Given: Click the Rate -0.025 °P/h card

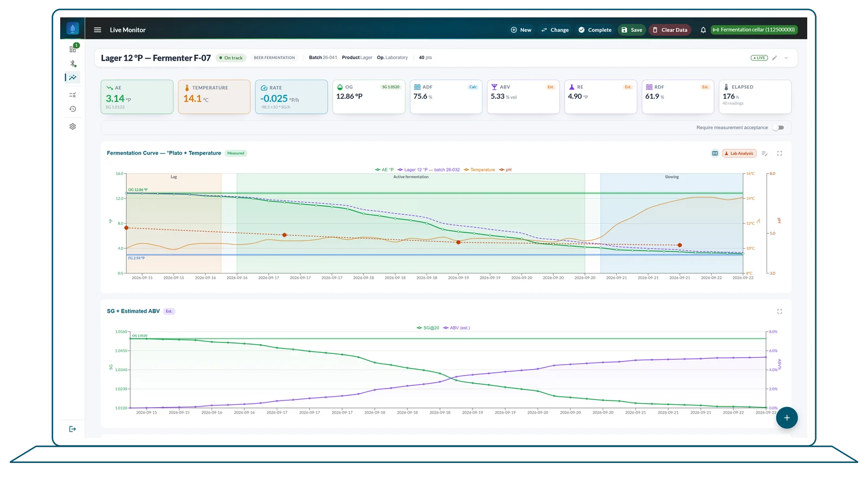Looking at the screenshot, I should [x=291, y=97].
